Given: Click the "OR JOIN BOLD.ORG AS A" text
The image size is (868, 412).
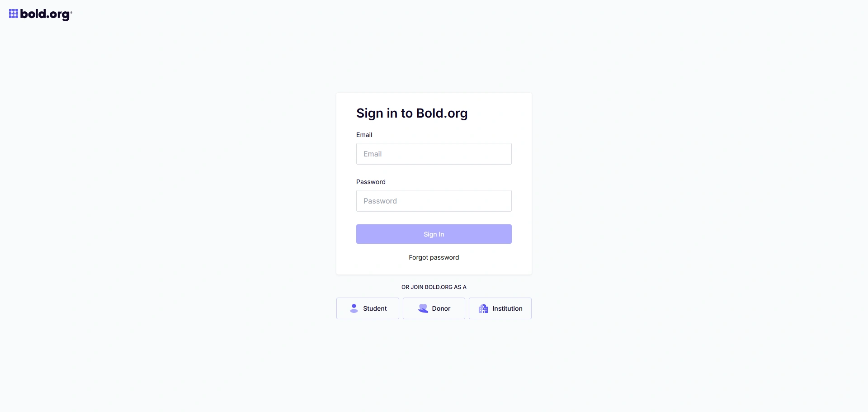Looking at the screenshot, I should [434, 287].
